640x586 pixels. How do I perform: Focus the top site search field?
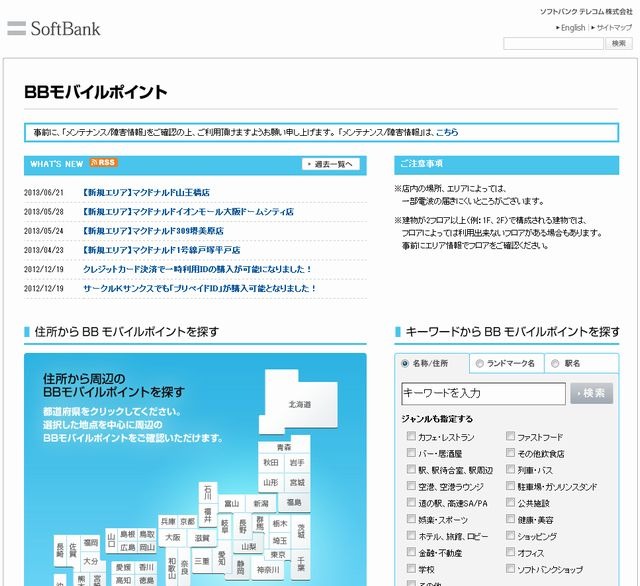point(553,43)
